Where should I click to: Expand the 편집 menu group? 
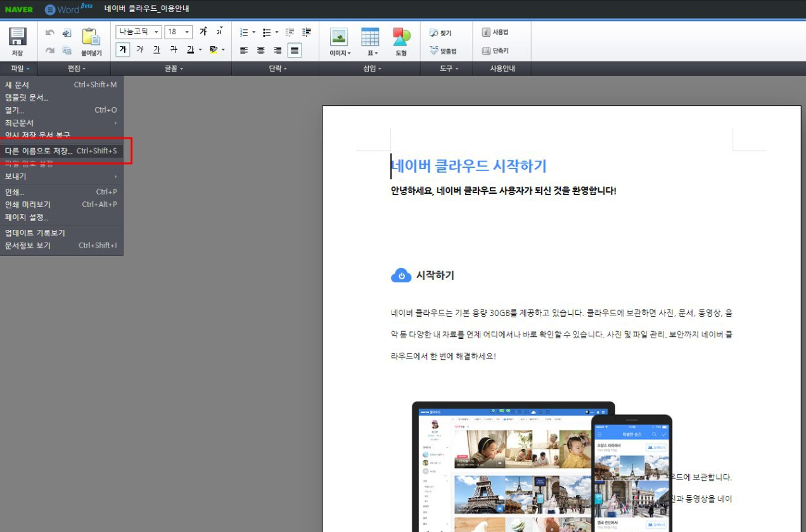(x=76, y=68)
